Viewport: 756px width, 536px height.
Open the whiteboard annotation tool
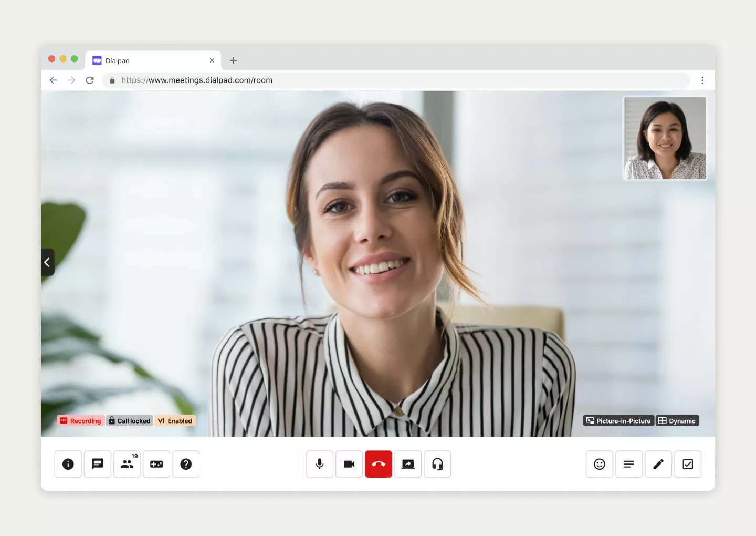pos(658,464)
